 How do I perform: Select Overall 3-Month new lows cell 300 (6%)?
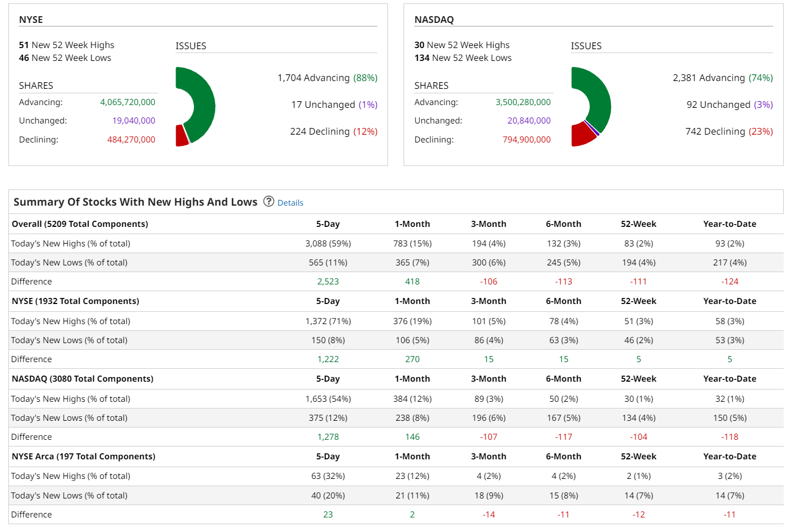[489, 263]
